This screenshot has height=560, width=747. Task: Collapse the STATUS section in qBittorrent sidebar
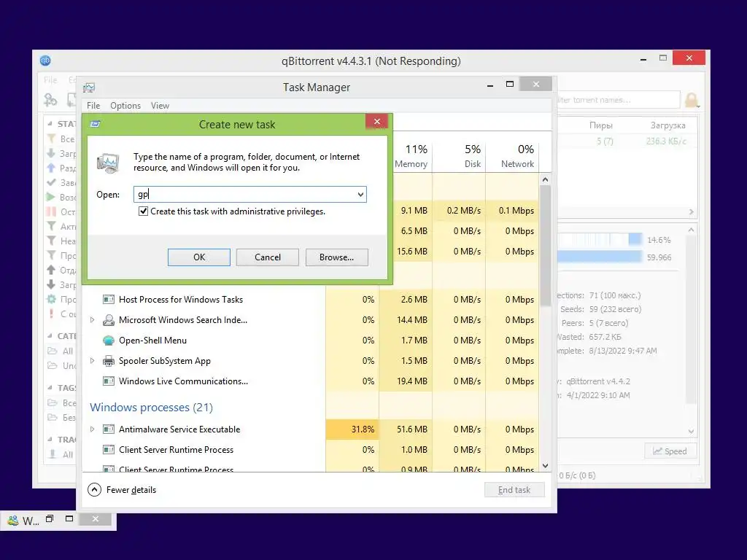50,124
